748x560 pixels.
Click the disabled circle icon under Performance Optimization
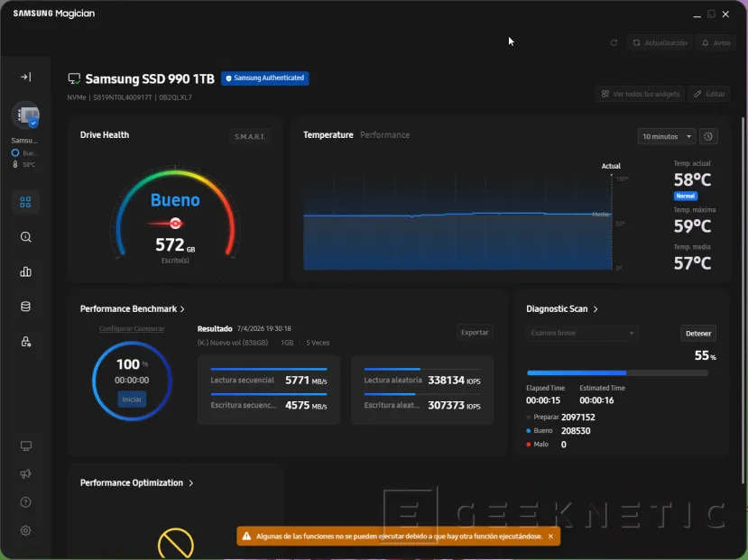coord(176,544)
